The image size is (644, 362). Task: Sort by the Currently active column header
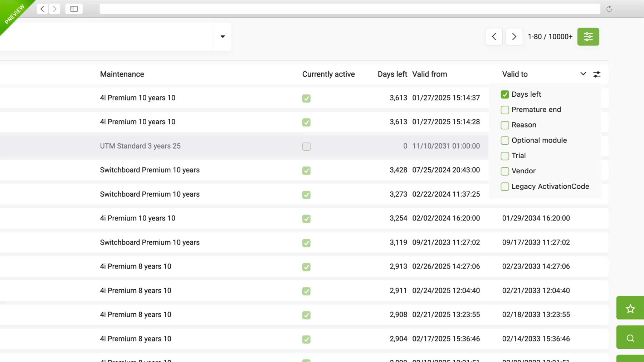(x=328, y=74)
